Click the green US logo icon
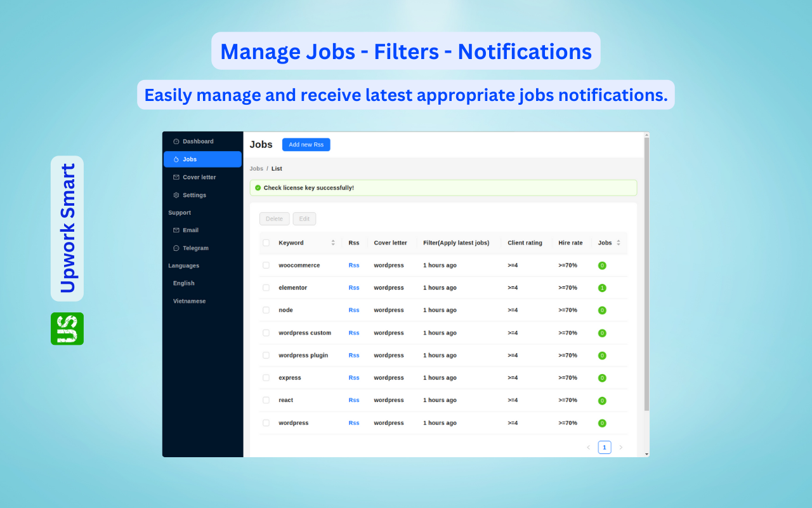The width and height of the screenshot is (812, 508). click(67, 329)
